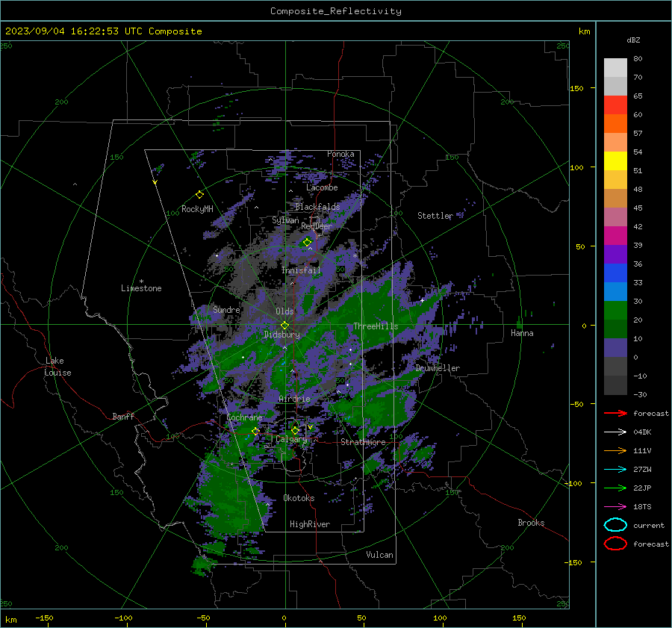Viewport: 672px width, 628px height.
Task: Select the 57 dBZ orange color swatch
Action: click(615, 123)
